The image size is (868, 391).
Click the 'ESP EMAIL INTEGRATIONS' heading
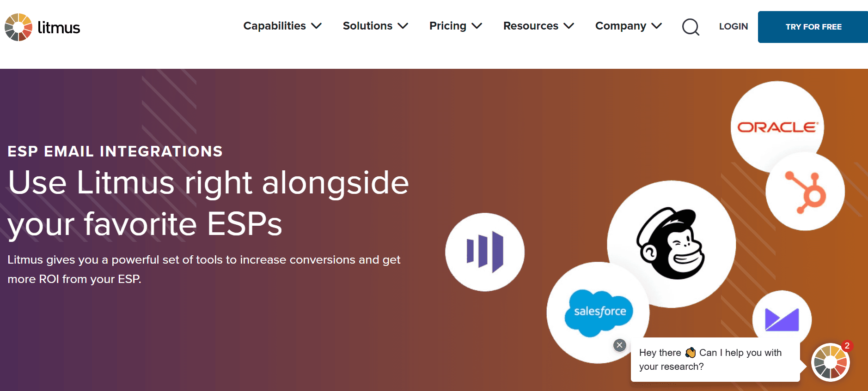[115, 151]
